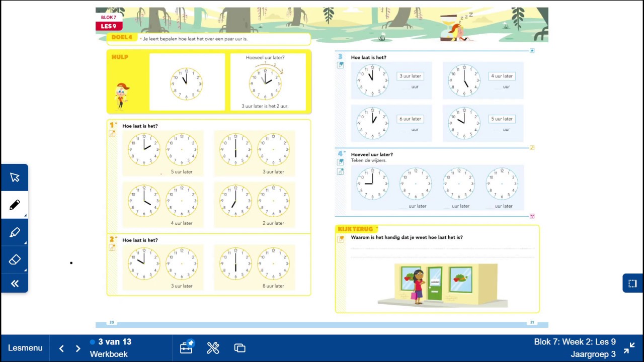Open the side panel on the right edge
This screenshot has width=644, height=362.
(633, 283)
